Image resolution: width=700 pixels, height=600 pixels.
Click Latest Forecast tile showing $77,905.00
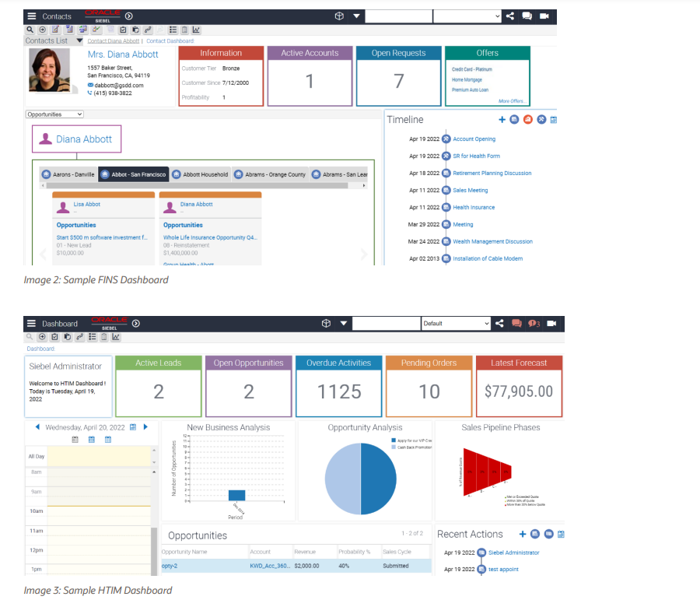click(519, 386)
